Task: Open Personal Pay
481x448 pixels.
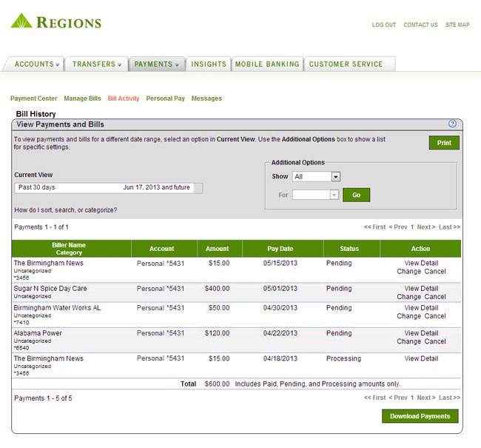Action: [x=165, y=98]
